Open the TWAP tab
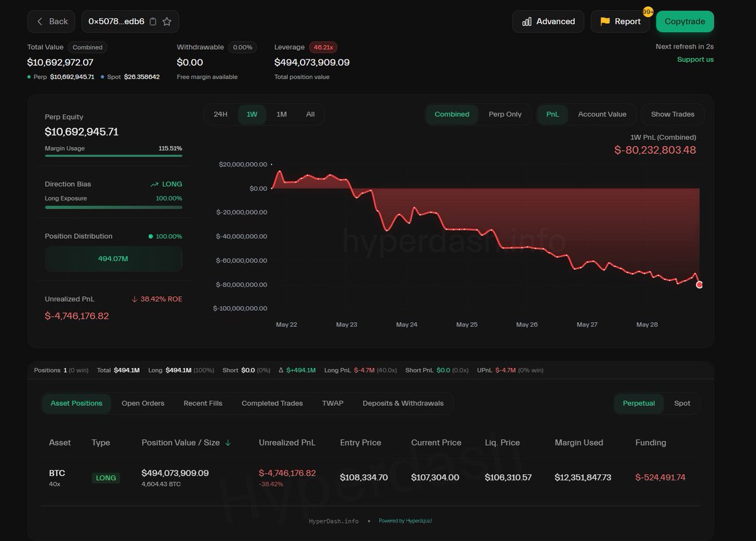Viewport: 756px width, 541px height. (x=333, y=403)
